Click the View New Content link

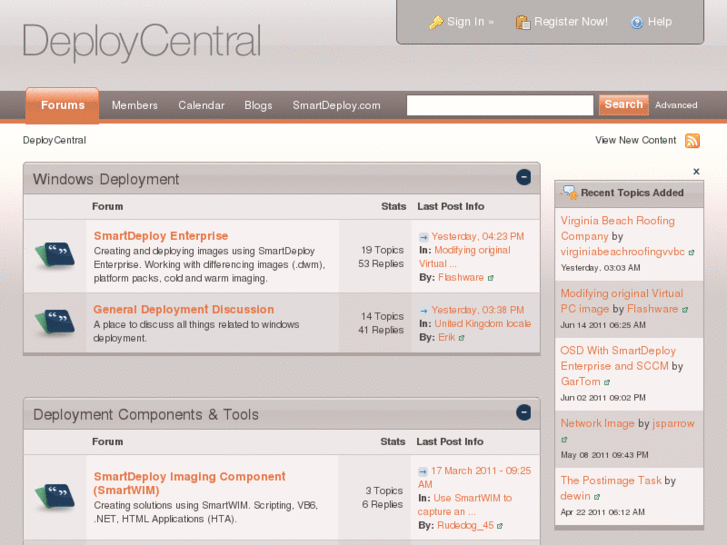coord(636,140)
